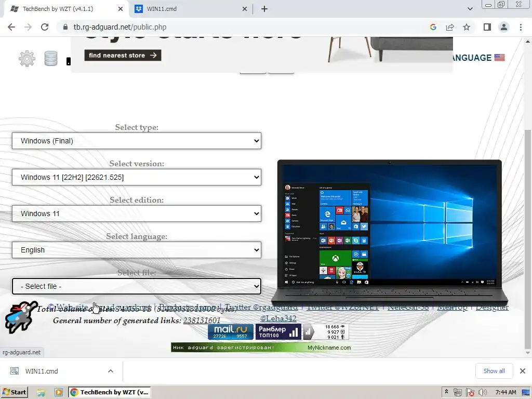Open the Select edition dropdown
Image resolution: width=532 pixels, height=399 pixels.
(137, 214)
